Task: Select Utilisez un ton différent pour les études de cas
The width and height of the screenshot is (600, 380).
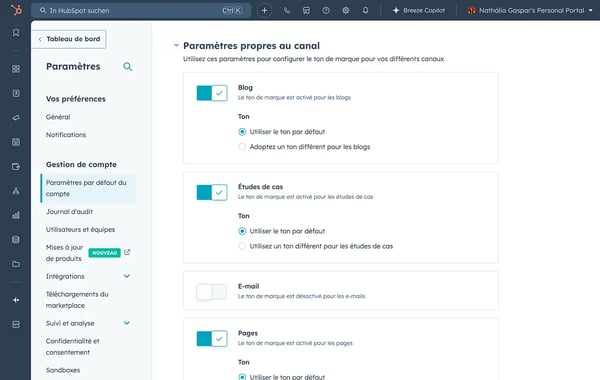Action: click(x=242, y=246)
